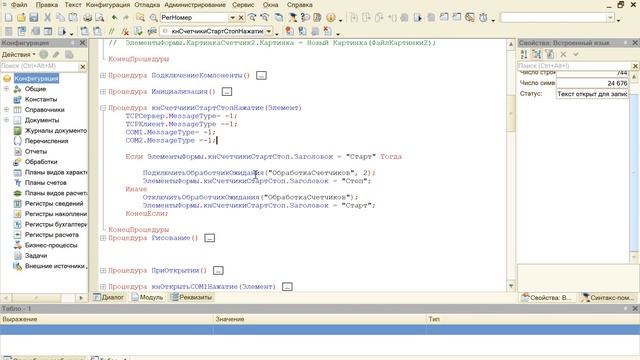Viewport: 640px width, 360px height.
Task: Click the ellipsis button after ПриОткрытии()
Action: click(x=218, y=271)
